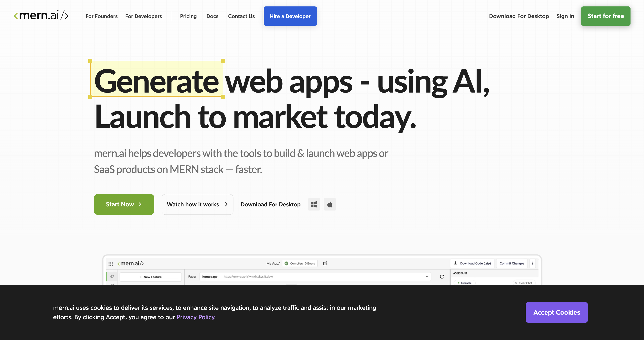
Task: Click the mern.ai logo in the header
Action: (x=41, y=15)
